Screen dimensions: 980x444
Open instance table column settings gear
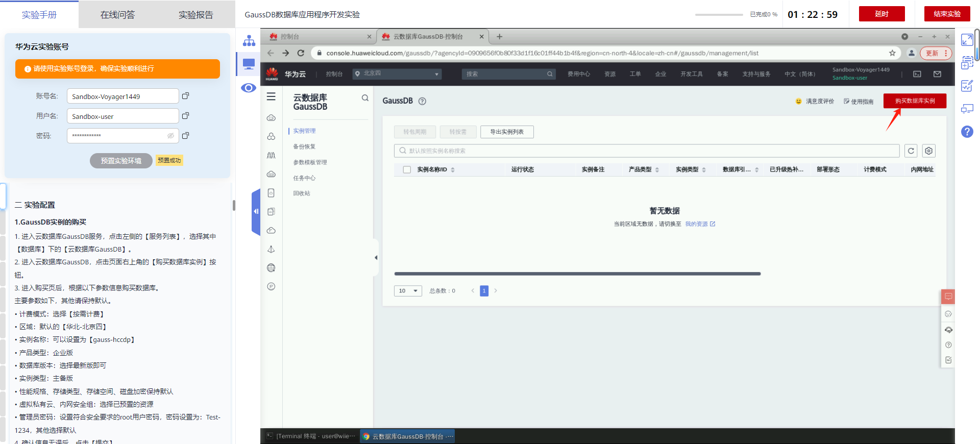click(928, 151)
